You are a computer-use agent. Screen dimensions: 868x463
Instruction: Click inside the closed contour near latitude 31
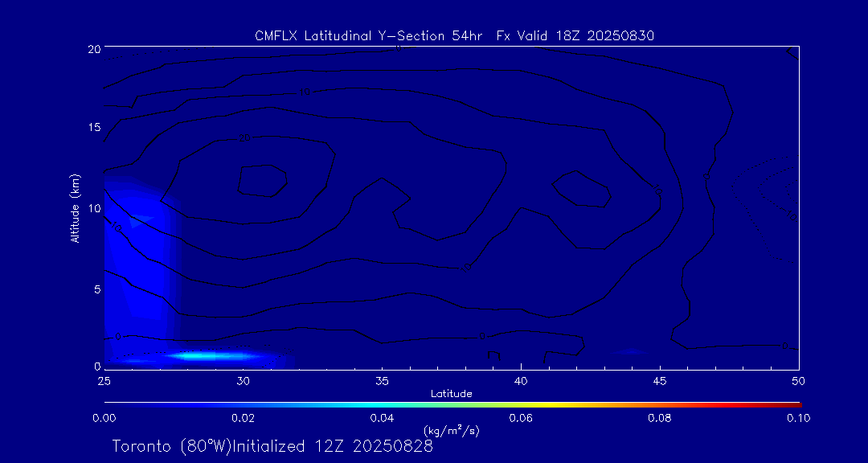click(261, 180)
